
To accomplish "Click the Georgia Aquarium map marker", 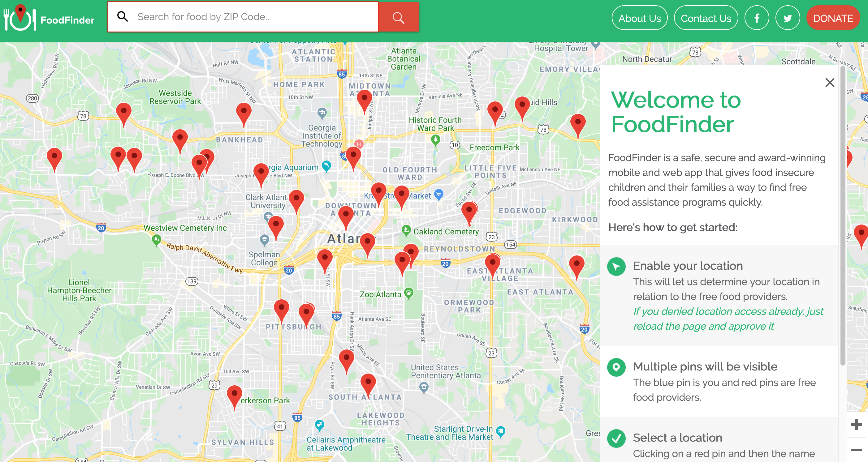I will click(x=326, y=165).
